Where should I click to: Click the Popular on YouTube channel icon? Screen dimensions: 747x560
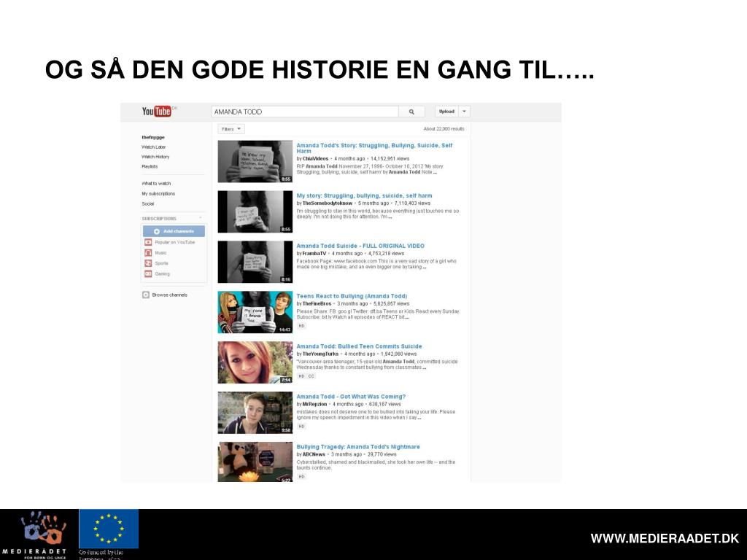pyautogui.click(x=148, y=242)
